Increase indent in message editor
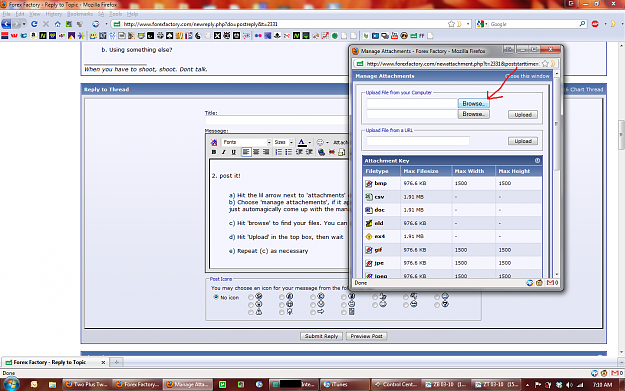625x391 pixels. tap(309, 152)
